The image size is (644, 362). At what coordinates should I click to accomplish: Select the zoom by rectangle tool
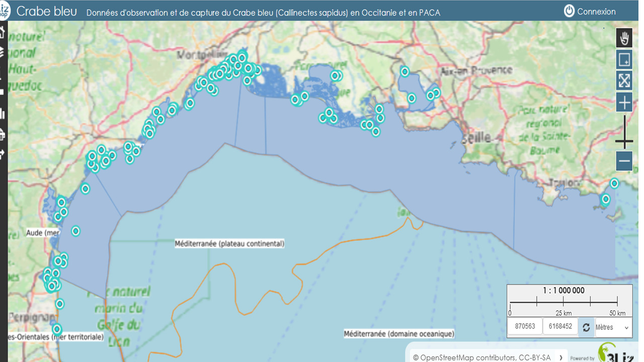click(624, 60)
